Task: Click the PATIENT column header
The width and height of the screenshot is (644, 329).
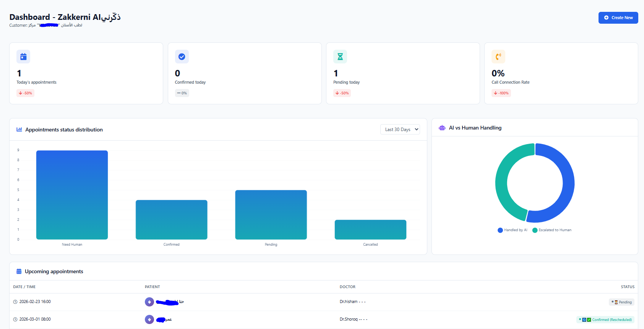Action: (x=152, y=287)
